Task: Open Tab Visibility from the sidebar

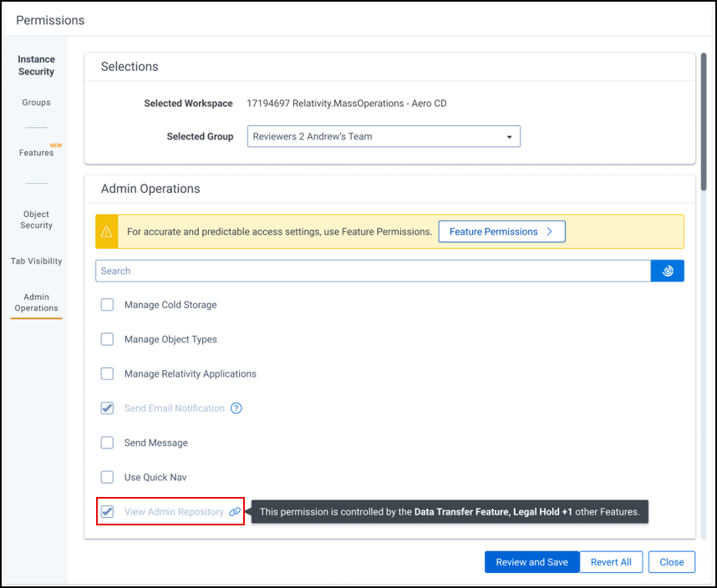Action: click(36, 261)
